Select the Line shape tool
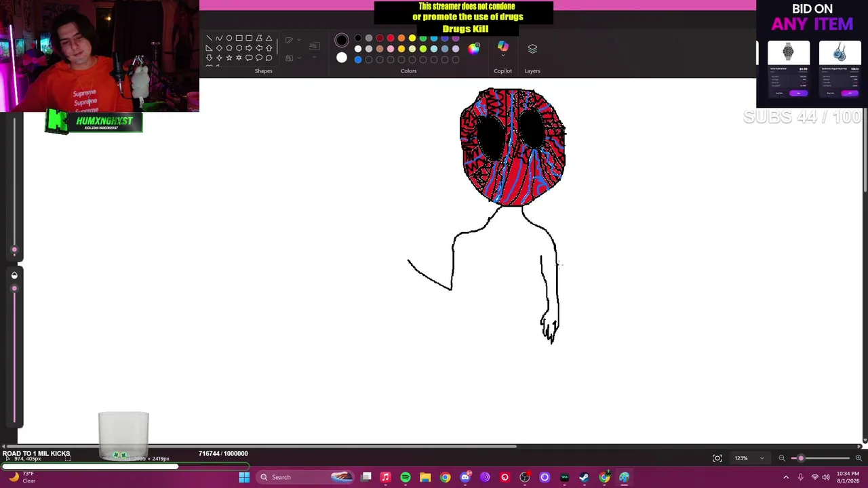Image resolution: width=868 pixels, height=488 pixels. coord(209,38)
